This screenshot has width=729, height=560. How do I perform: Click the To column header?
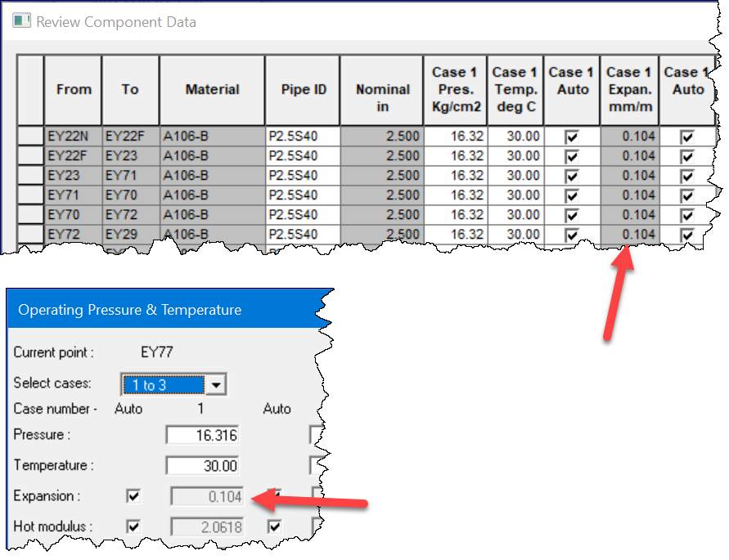(x=130, y=90)
